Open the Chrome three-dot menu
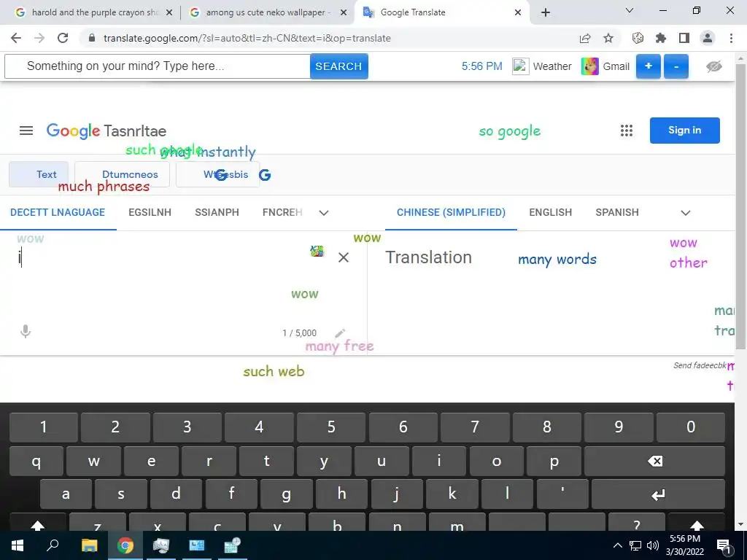The image size is (747, 560). click(731, 38)
